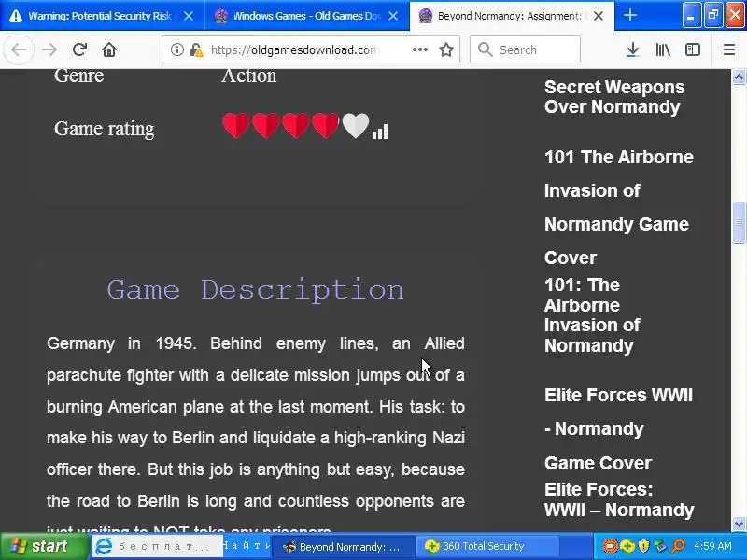Go back to the previous page
Screen dimensions: 747x560
click(19, 49)
